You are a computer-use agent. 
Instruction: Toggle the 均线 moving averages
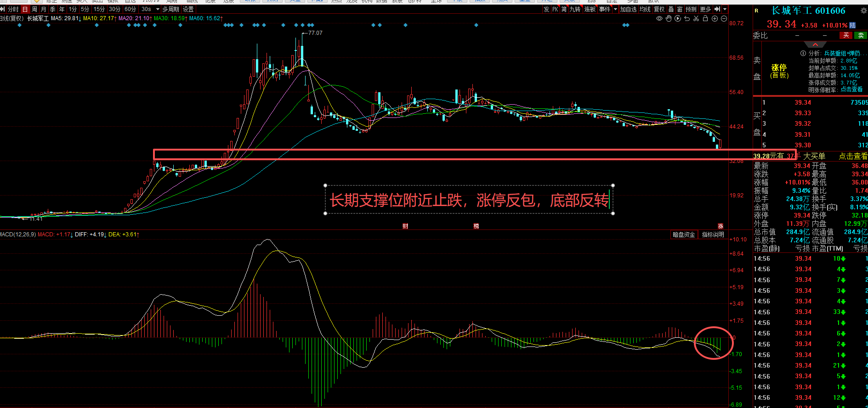[x=645, y=9]
